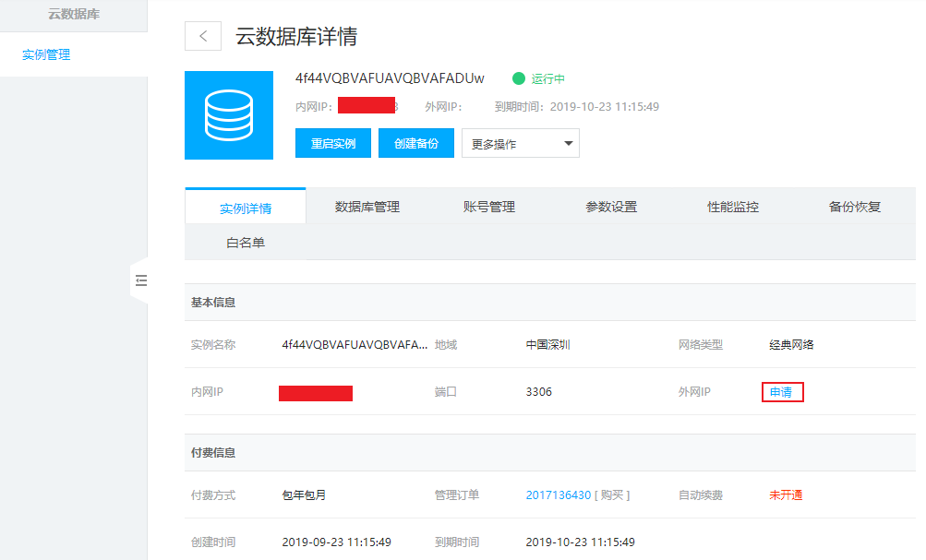Switch to the 数据库管理 tab
The height and width of the screenshot is (560, 926).
point(367,208)
